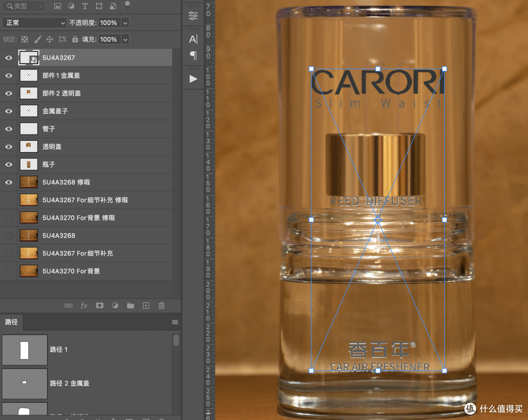Viewport: 528px width, 420px height.
Task: Click the paths panel scrollbar thumb
Action: pyautogui.click(x=176, y=340)
